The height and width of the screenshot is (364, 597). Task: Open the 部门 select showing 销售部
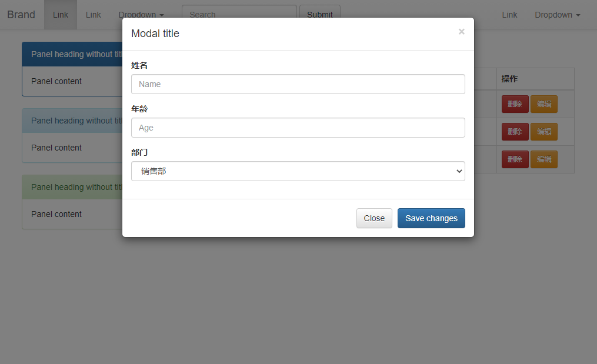pos(298,171)
